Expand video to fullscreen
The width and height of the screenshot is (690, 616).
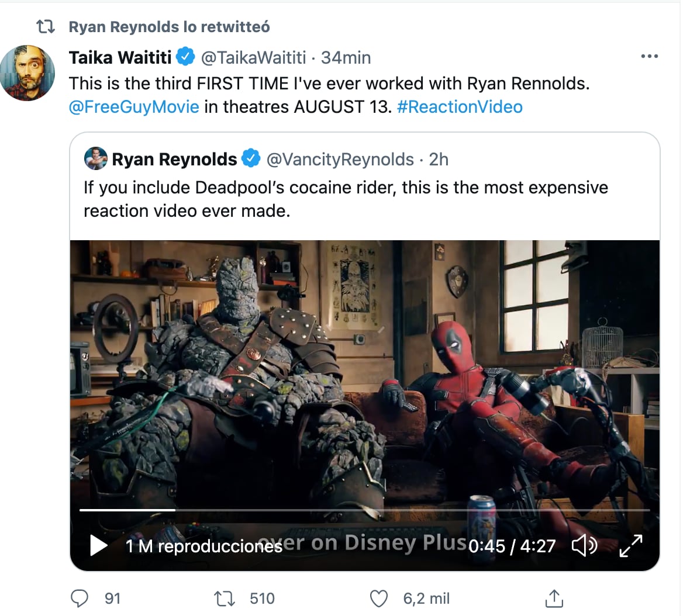click(631, 546)
